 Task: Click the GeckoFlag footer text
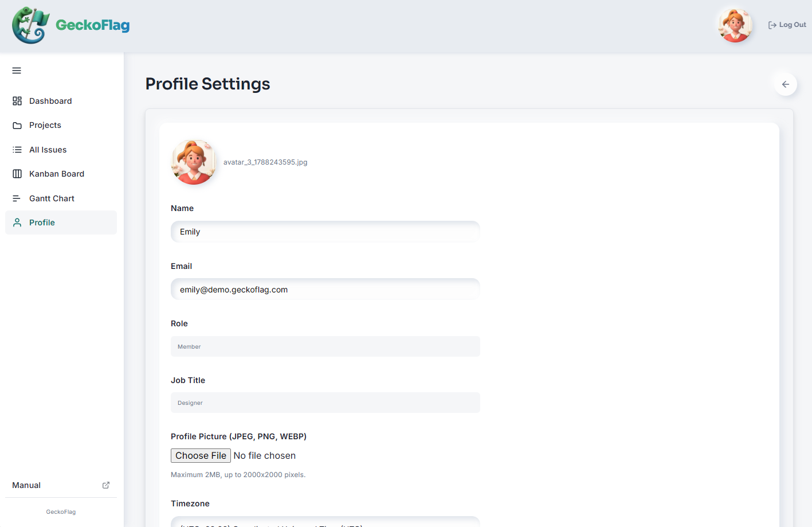coord(61,512)
